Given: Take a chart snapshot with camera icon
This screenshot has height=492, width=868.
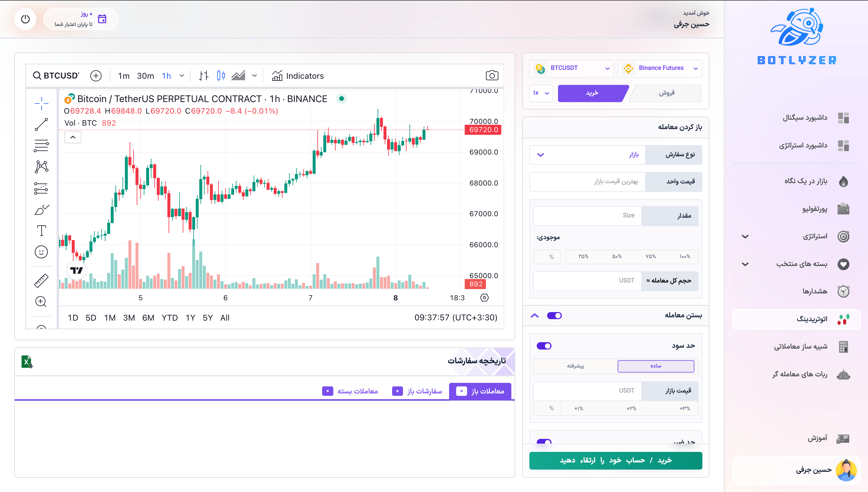Looking at the screenshot, I should tap(492, 75).
